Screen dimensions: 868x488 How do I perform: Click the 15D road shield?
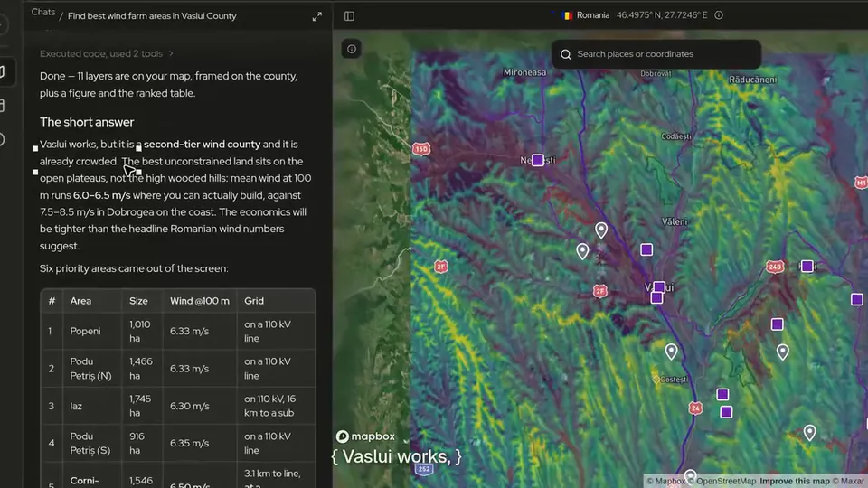click(x=421, y=149)
